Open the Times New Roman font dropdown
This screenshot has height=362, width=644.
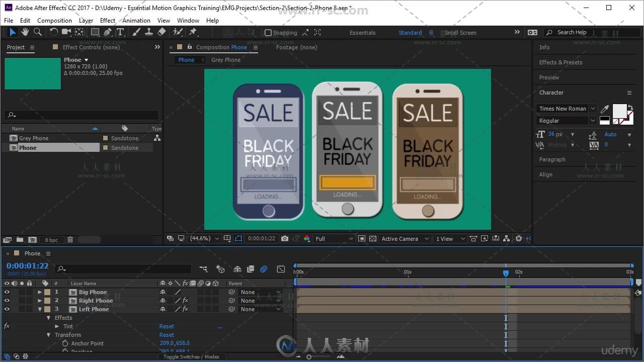click(x=567, y=109)
